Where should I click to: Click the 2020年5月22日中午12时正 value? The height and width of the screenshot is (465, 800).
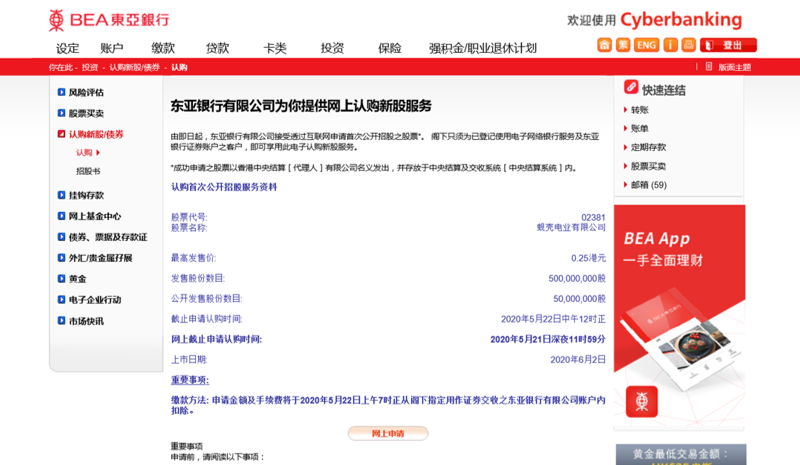pos(553,319)
